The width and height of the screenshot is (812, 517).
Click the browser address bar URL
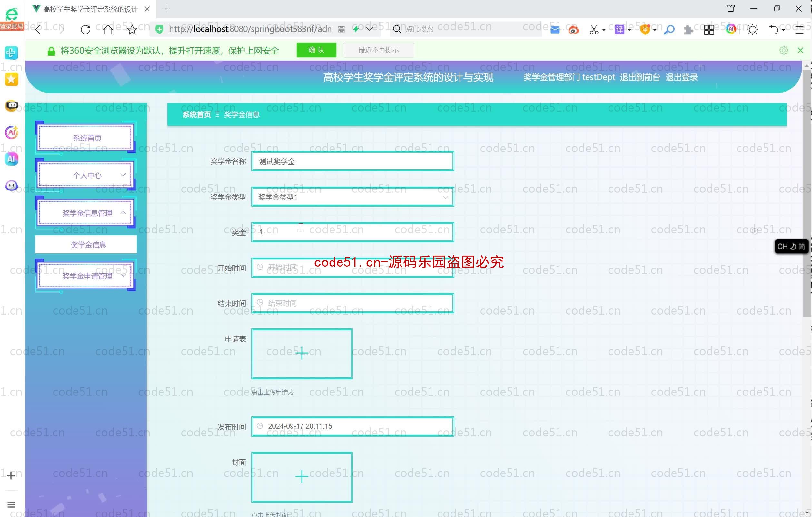(x=250, y=29)
